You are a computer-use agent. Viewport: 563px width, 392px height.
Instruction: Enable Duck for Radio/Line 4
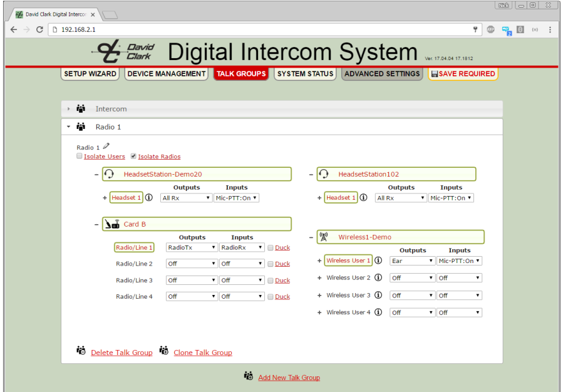pos(271,297)
